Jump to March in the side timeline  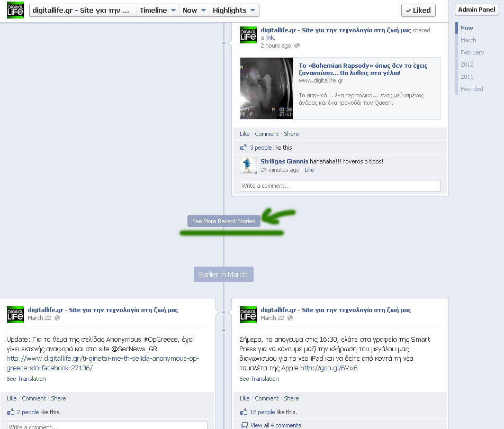469,40
